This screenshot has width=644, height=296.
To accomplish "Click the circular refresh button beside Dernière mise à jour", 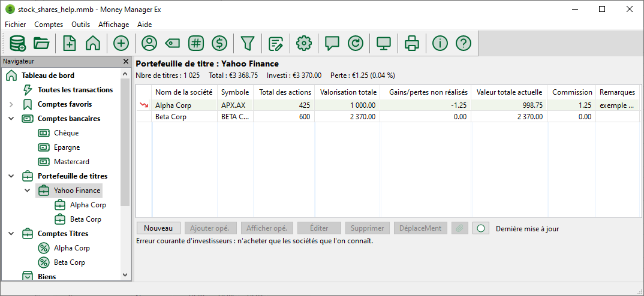I will (x=480, y=228).
